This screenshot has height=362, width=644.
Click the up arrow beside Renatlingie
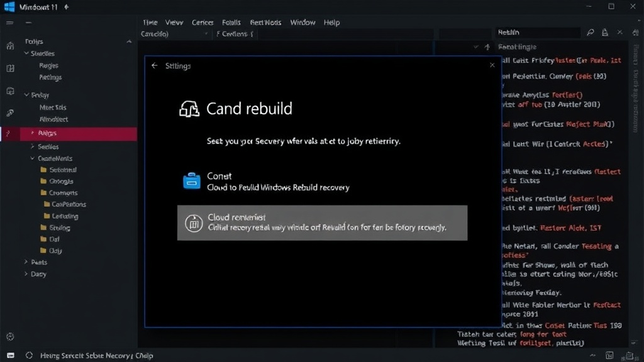pos(487,47)
